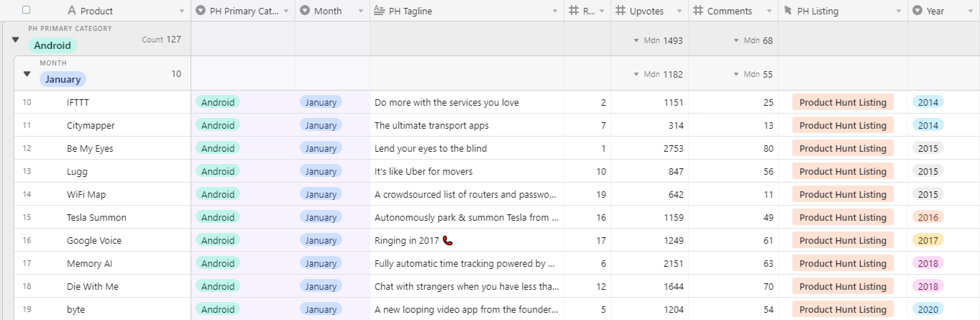Open the PH Listing column dropdown
Viewport: 980px width, 320px height.
pos(899,11)
